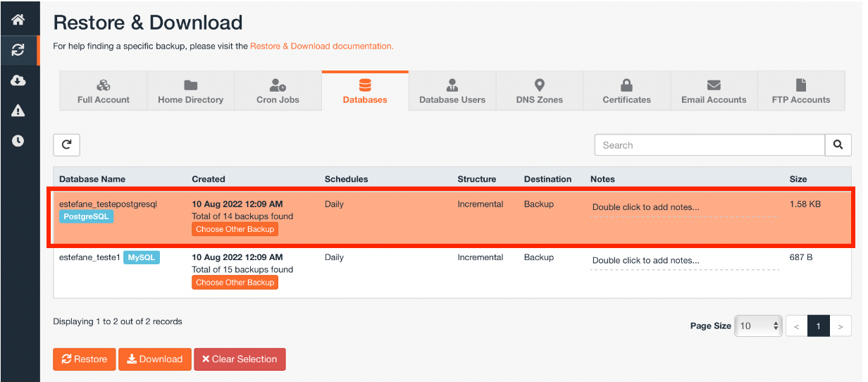Switch to the Full Account tab

coord(104,91)
